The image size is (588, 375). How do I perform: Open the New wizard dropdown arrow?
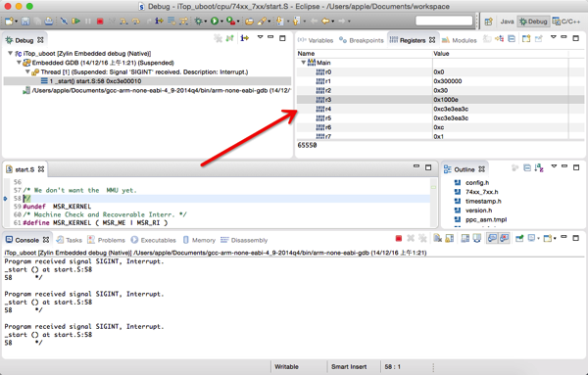tap(16, 22)
